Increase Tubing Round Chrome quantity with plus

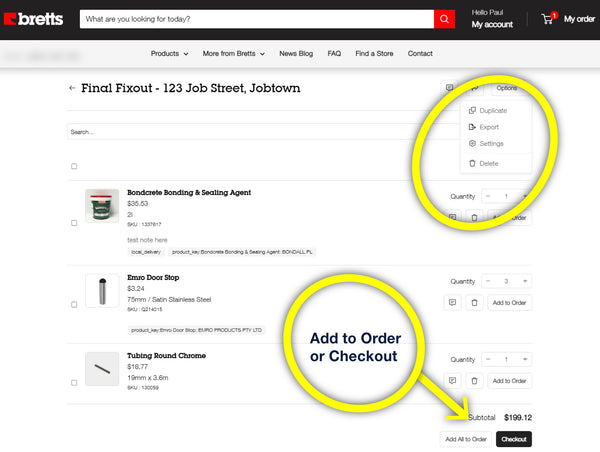(x=525, y=359)
